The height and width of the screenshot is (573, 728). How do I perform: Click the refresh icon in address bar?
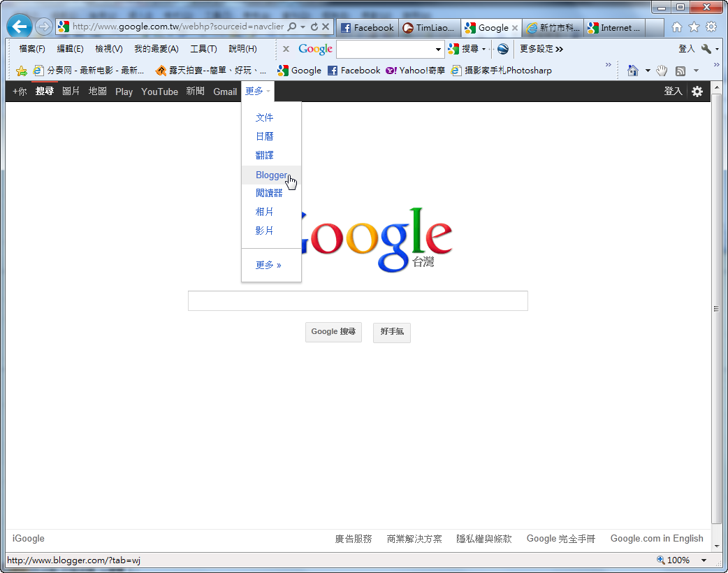[314, 27]
